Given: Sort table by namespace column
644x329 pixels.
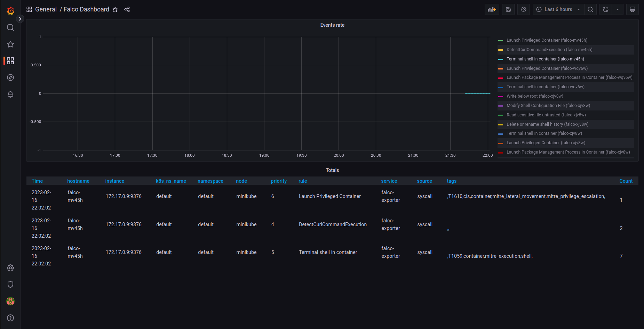Looking at the screenshot, I should tap(210, 181).
